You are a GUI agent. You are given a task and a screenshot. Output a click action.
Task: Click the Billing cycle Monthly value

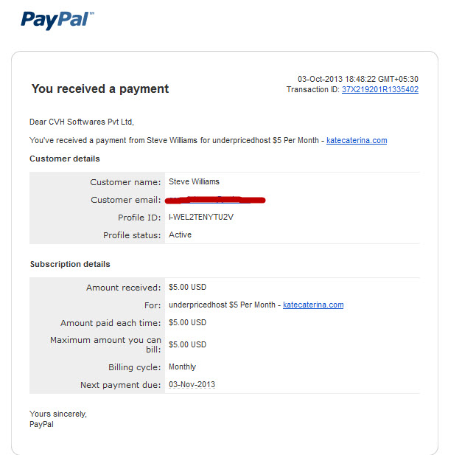pos(183,367)
